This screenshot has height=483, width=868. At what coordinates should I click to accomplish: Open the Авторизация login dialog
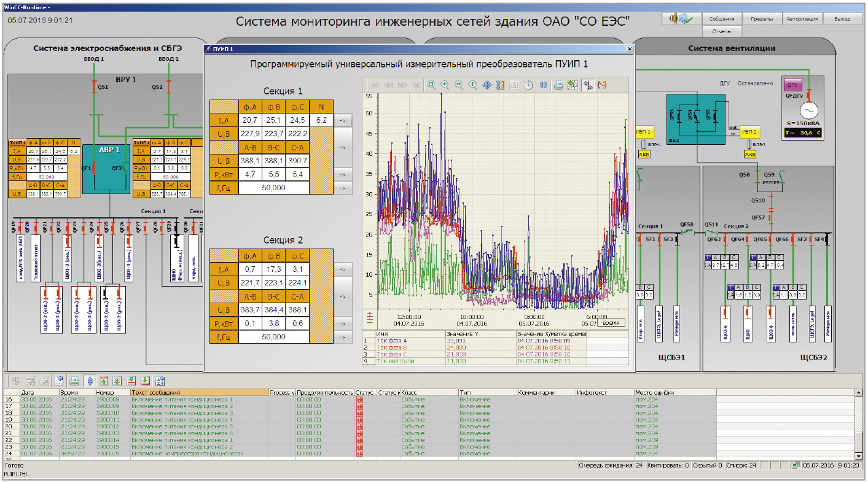(x=802, y=18)
